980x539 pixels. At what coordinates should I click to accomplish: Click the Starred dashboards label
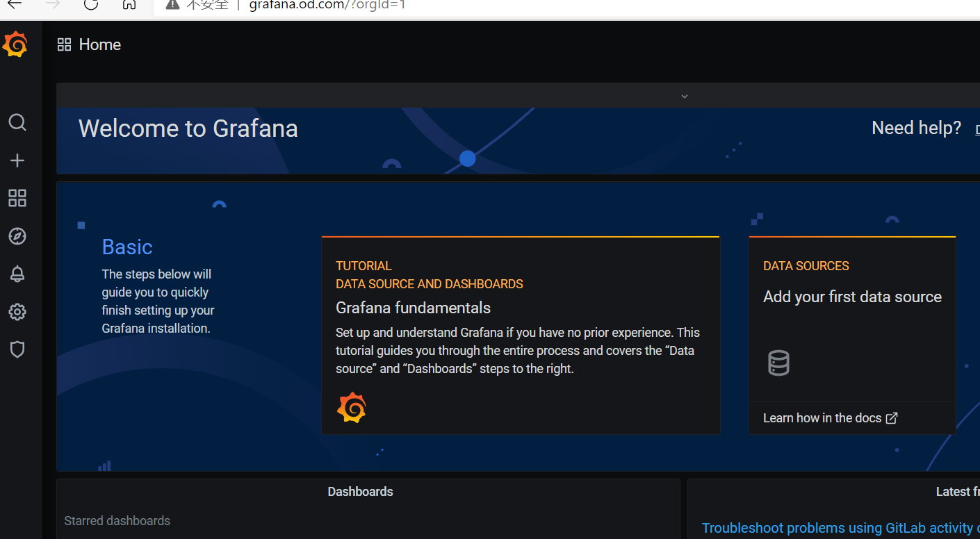(117, 521)
